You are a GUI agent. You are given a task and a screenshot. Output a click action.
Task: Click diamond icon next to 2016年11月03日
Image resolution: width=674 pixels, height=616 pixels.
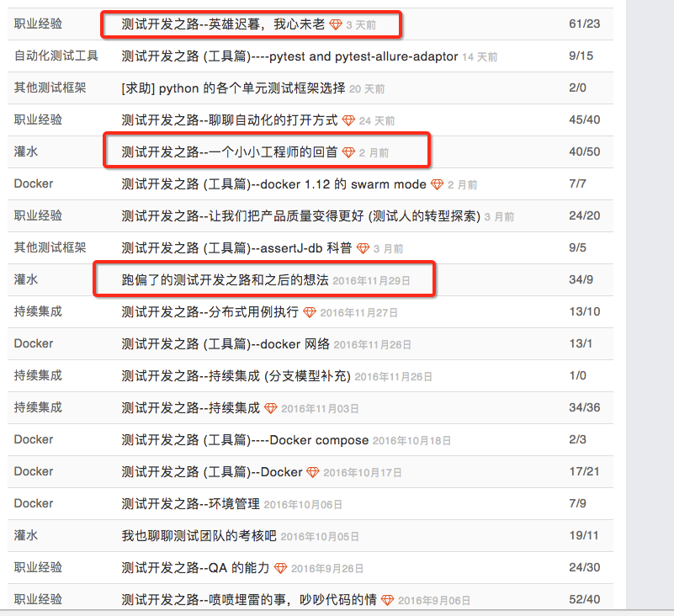tap(271, 408)
